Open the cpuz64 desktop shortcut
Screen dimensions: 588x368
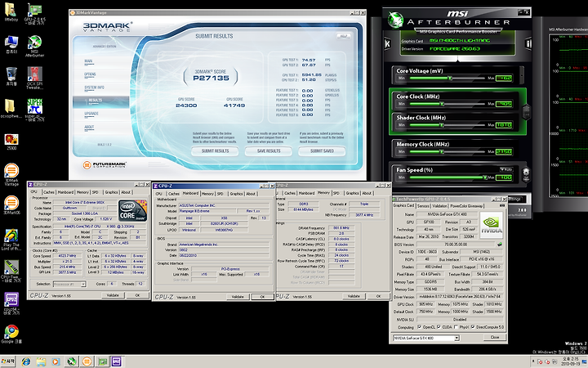point(11,303)
